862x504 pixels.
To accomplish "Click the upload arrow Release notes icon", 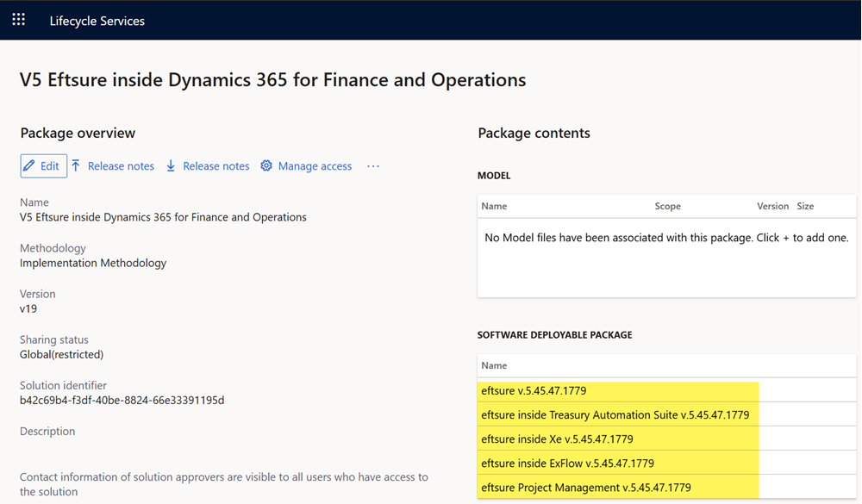I will pos(76,165).
